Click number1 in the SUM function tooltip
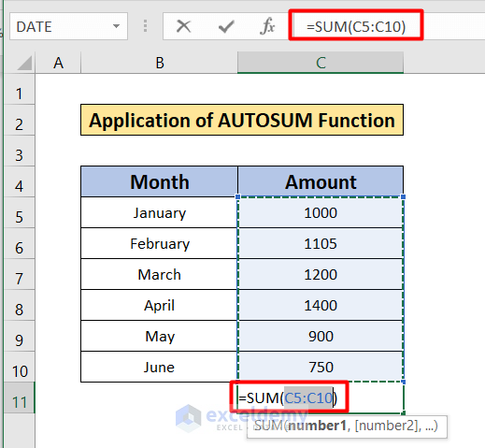The image size is (485, 448). pyautogui.click(x=317, y=426)
